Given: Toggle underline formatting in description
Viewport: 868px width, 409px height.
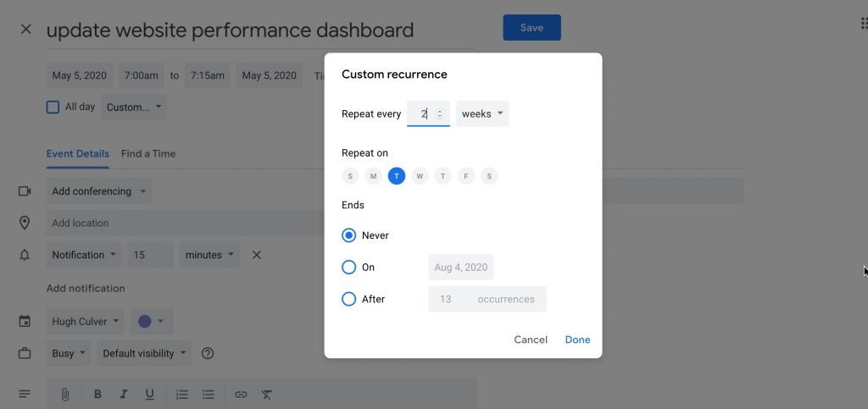Looking at the screenshot, I should click(150, 395).
